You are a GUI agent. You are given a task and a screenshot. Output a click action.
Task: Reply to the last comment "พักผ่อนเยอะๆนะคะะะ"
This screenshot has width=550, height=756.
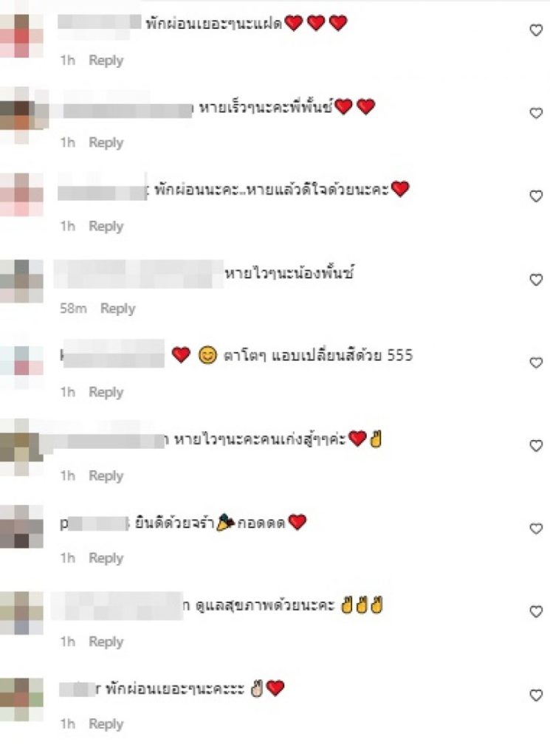pos(106,724)
